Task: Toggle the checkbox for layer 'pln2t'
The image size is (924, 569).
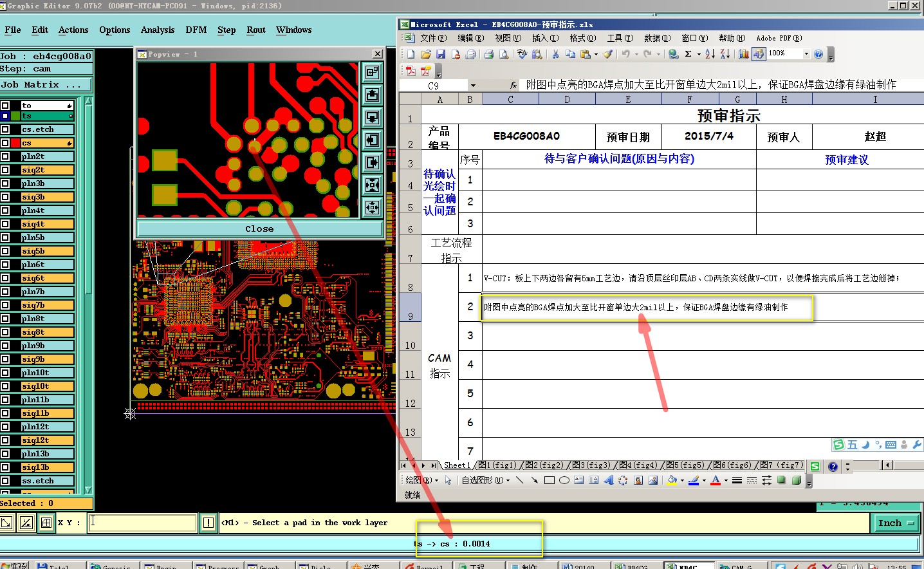Action: [5, 156]
